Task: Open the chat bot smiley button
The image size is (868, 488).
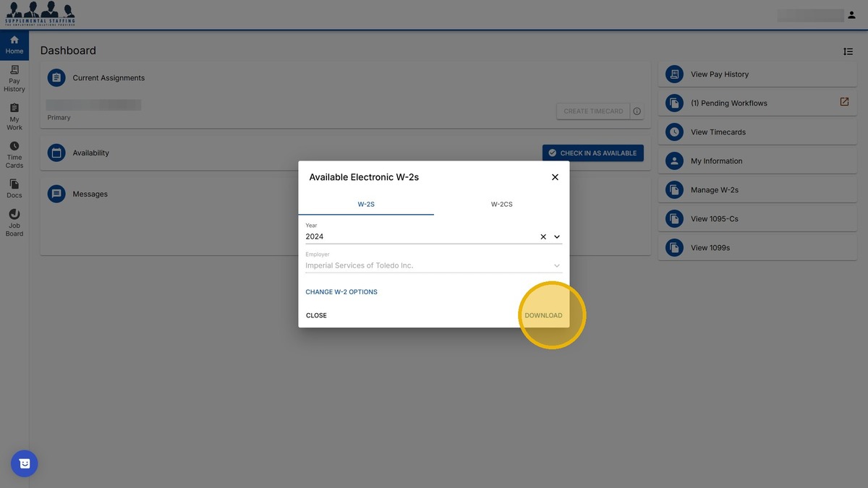Action: pos(25,463)
